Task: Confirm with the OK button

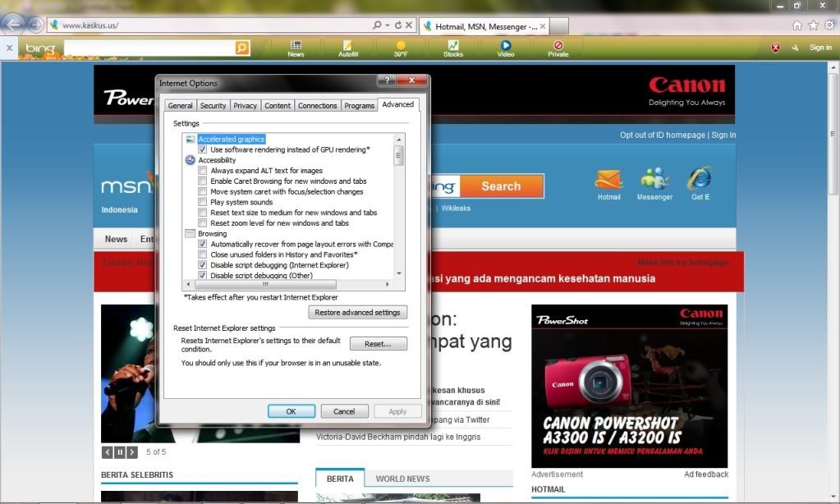Action: click(291, 411)
